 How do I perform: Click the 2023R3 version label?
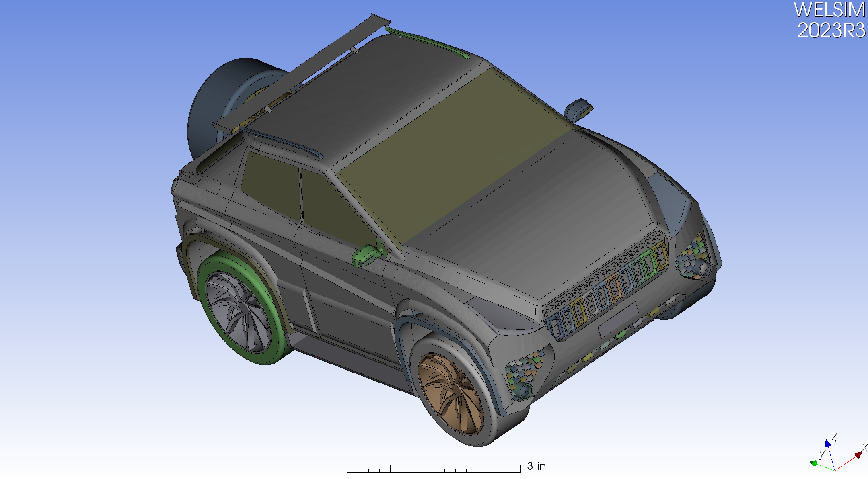coord(831,30)
